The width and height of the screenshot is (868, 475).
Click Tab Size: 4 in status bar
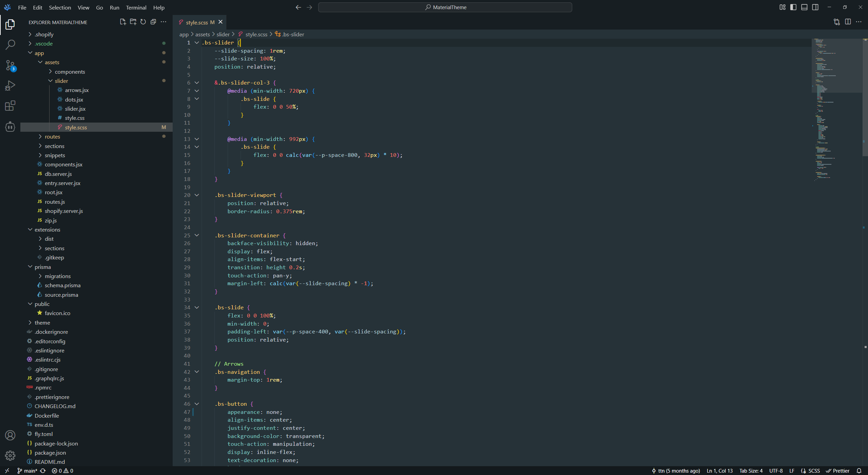[751, 471]
